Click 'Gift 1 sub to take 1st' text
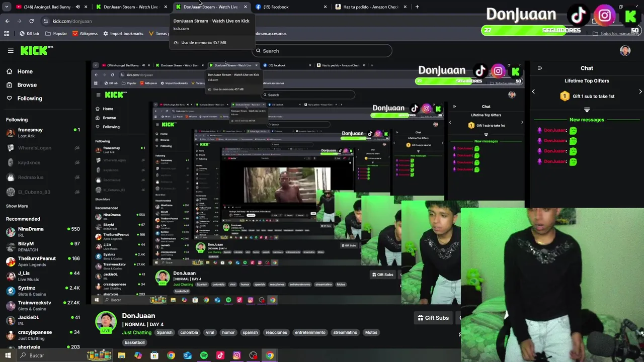644x362 pixels. pyautogui.click(x=593, y=96)
